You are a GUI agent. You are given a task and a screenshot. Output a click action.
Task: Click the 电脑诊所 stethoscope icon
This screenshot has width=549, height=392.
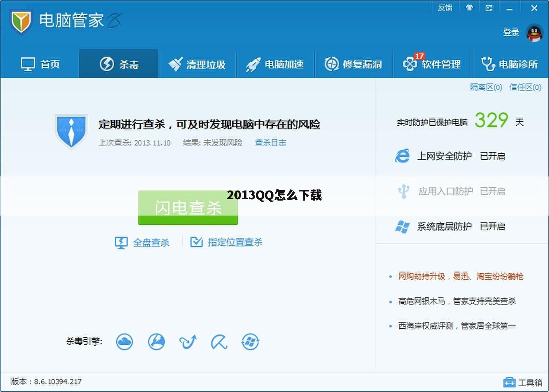[488, 64]
